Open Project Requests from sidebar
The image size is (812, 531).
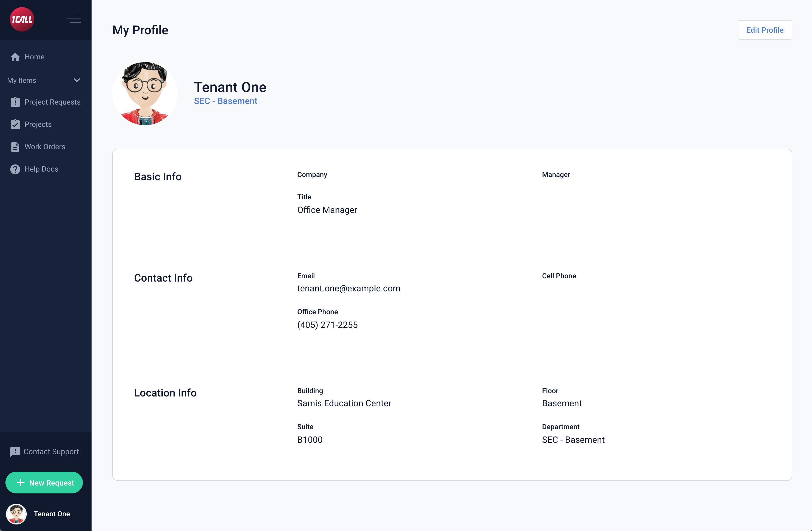pyautogui.click(x=52, y=102)
